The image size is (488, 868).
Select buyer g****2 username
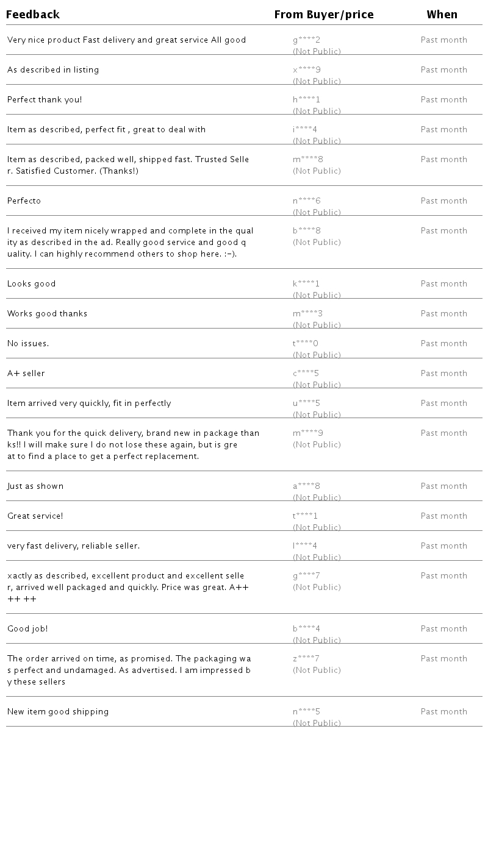(x=306, y=40)
